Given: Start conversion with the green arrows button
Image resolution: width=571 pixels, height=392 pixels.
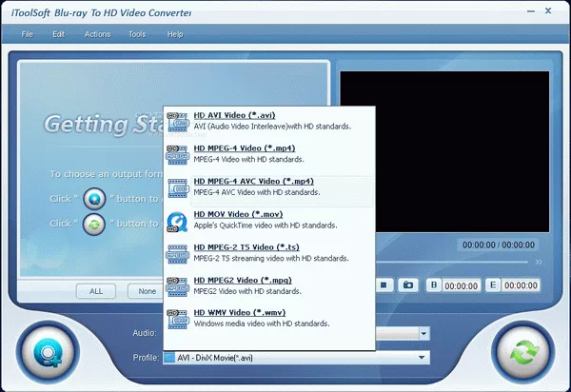Looking at the screenshot, I should tap(523, 352).
